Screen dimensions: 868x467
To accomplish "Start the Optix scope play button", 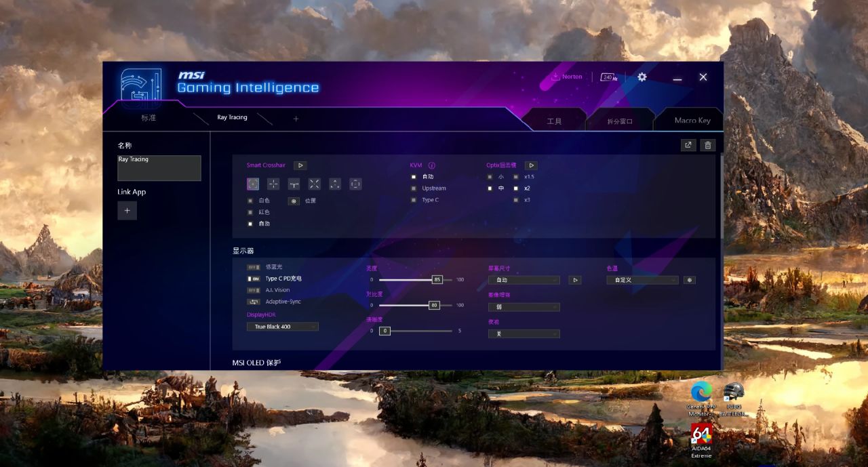I will (x=531, y=165).
